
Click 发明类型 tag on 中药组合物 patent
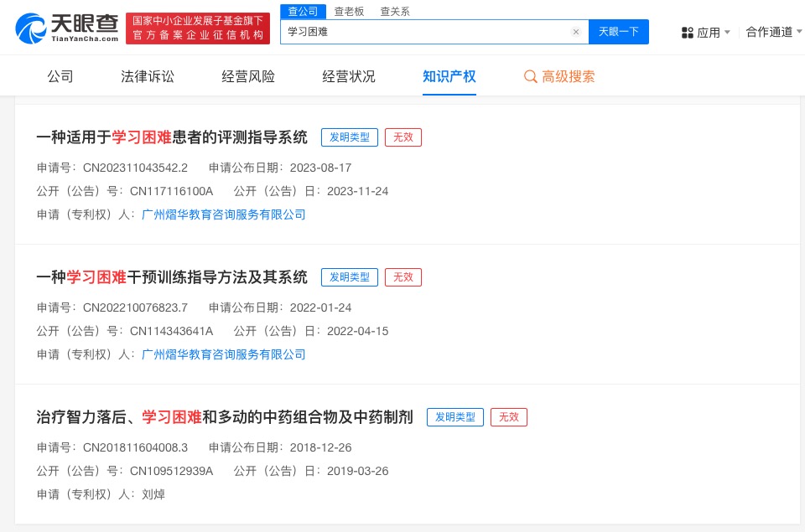[x=455, y=417]
